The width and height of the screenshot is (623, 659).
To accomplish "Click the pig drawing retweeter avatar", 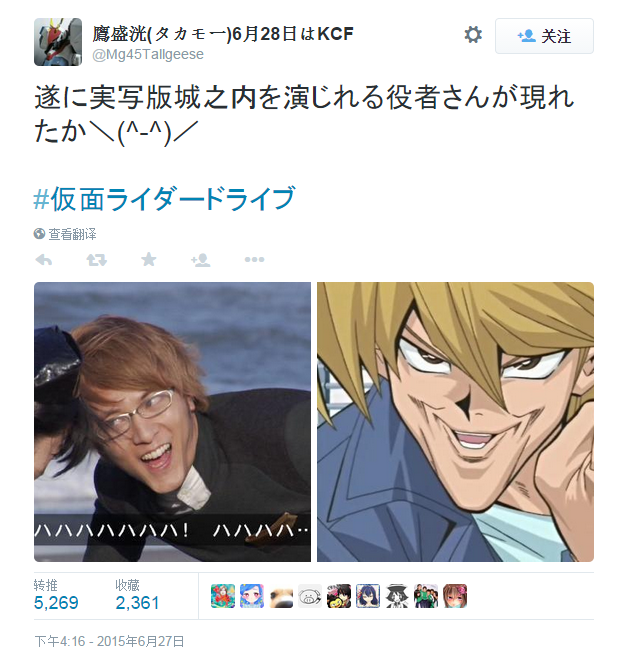I will coord(310,596).
